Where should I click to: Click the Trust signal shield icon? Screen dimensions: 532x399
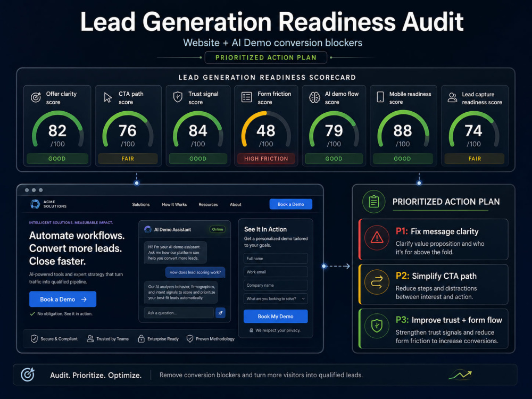(x=178, y=97)
